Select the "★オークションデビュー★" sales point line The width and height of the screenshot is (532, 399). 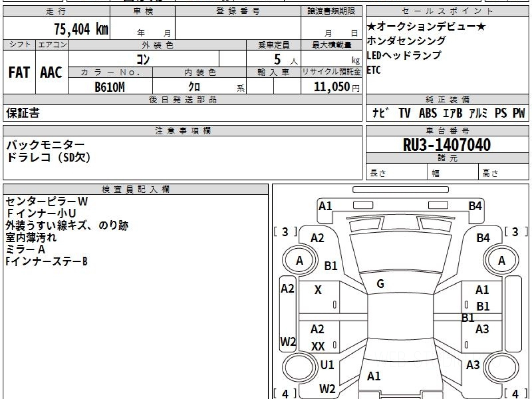point(426,27)
